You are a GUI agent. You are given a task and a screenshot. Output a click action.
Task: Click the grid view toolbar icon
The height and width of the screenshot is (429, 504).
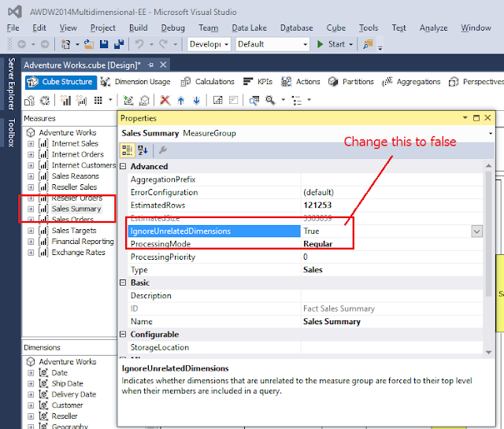click(x=98, y=101)
